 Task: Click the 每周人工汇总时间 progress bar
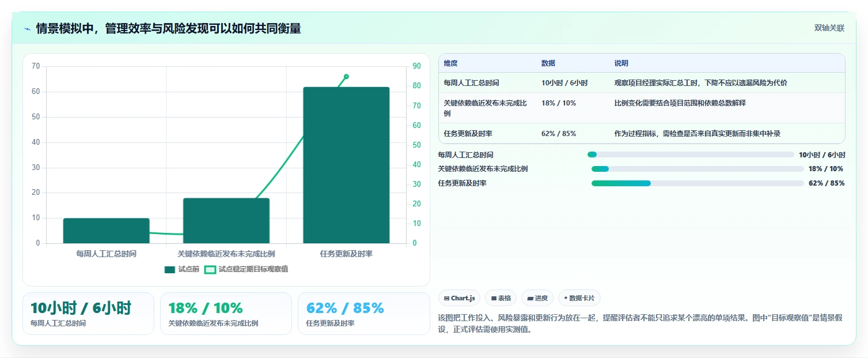click(691, 154)
